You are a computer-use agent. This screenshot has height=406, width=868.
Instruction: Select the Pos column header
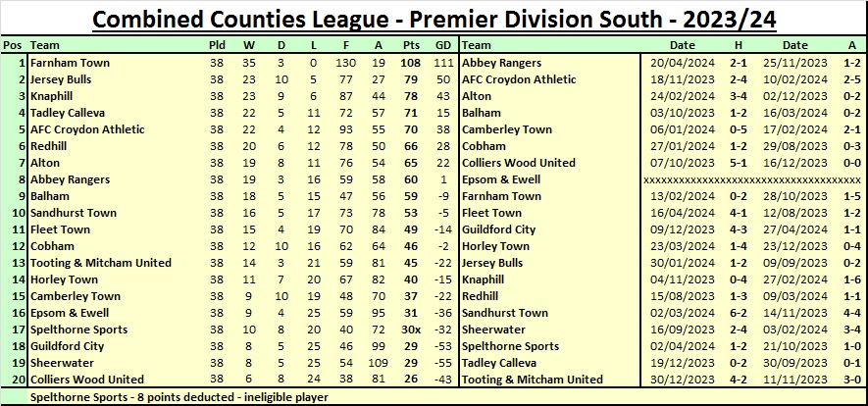tap(13, 45)
